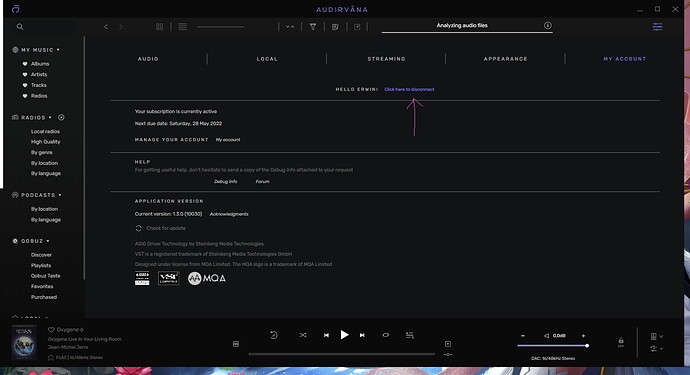Open the play queue icon
690x375 pixels.
[x=410, y=335]
